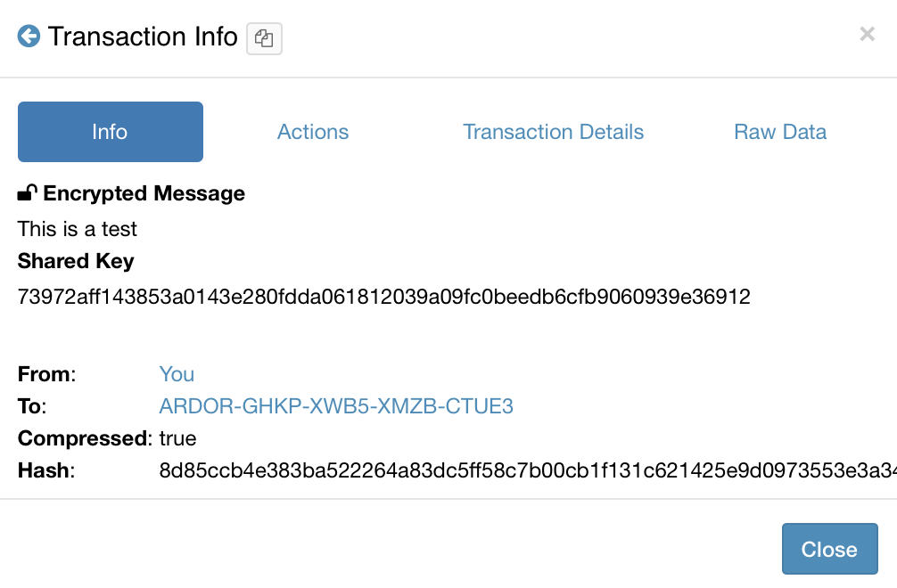The image size is (897, 588).
Task: Open recipient account ARDOR-GHKP-XWB5-XMZB-CTUE3
Action: (x=336, y=406)
